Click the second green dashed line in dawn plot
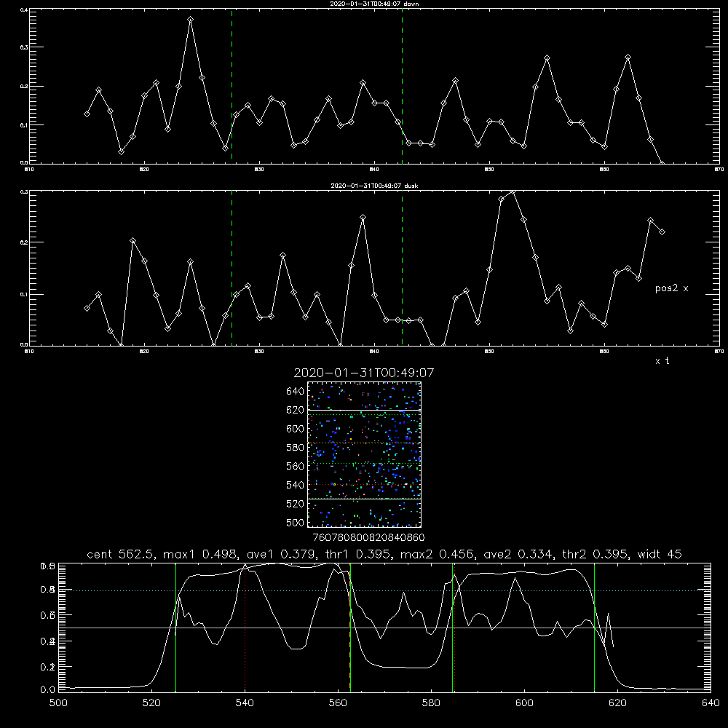 coord(402,86)
